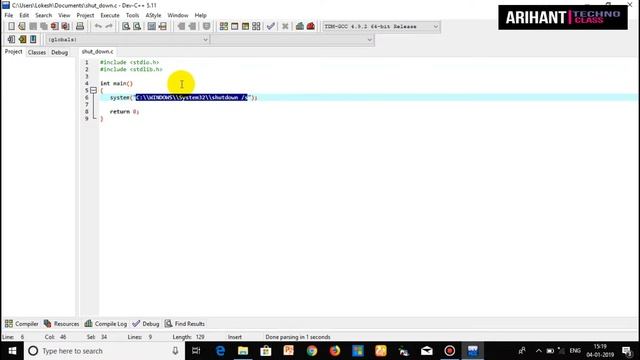This screenshot has width=640, height=360.
Task: Open File Explorer from the taskbar
Action: 243,351
